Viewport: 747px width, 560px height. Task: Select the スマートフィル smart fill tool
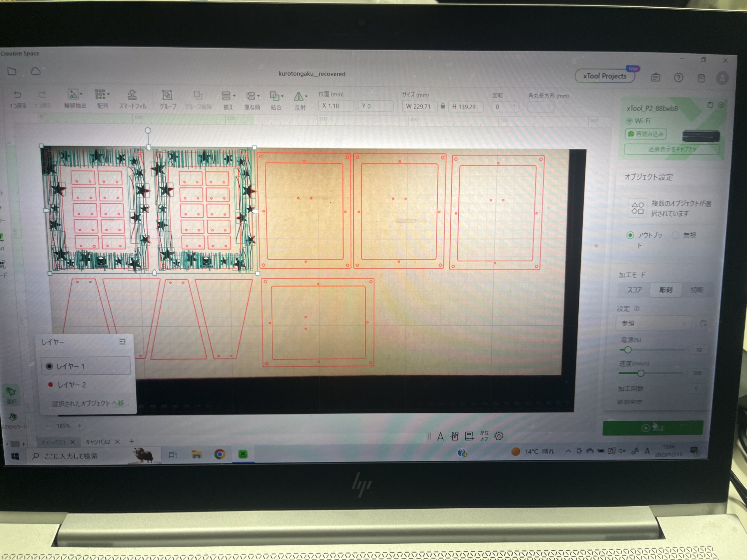point(132,99)
